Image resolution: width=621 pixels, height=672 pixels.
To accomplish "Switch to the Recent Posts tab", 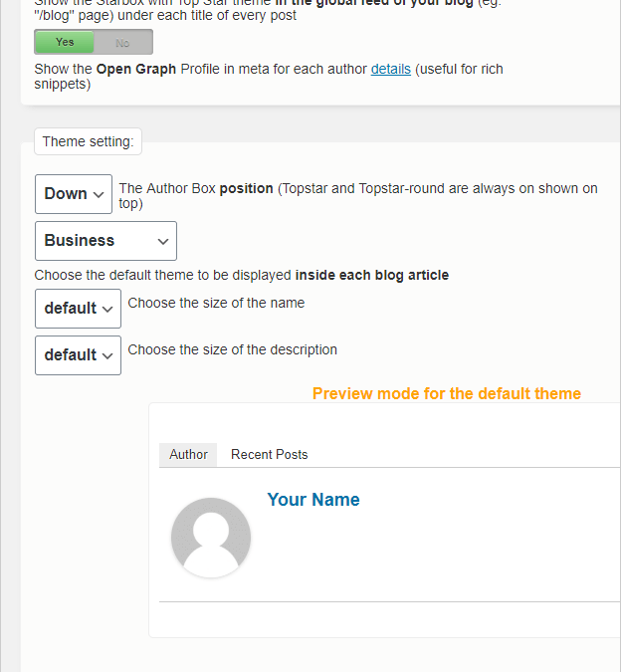I will (x=270, y=455).
